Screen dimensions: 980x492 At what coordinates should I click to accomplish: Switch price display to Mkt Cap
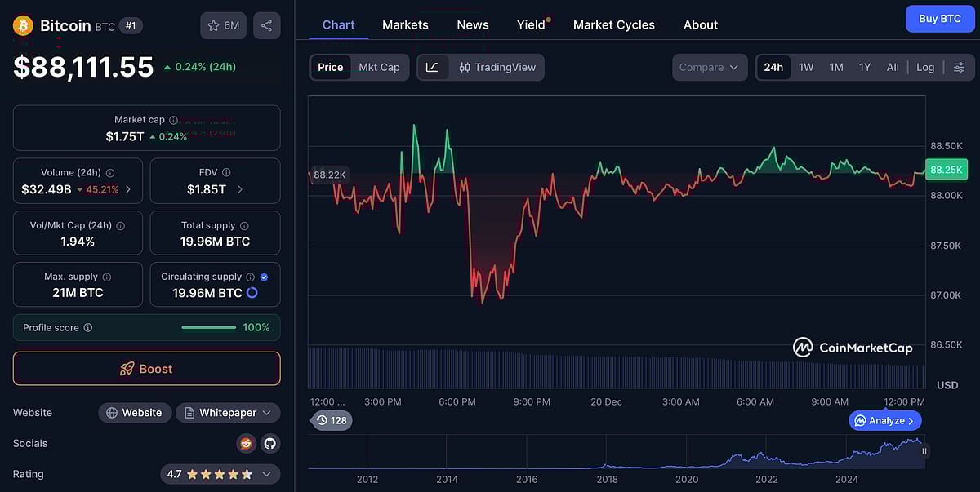379,68
